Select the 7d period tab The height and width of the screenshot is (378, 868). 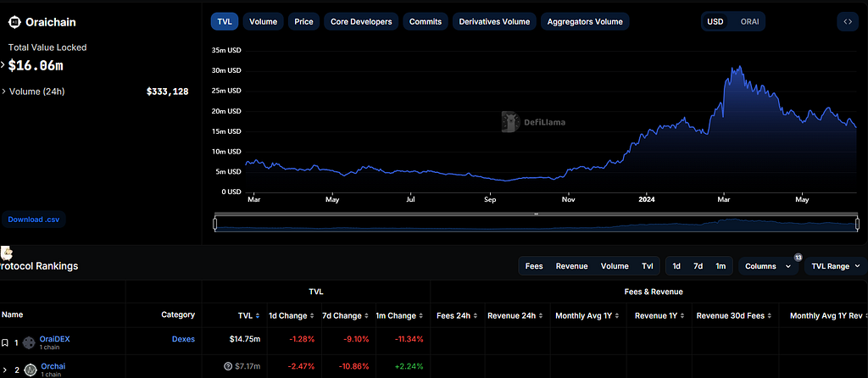tap(698, 266)
